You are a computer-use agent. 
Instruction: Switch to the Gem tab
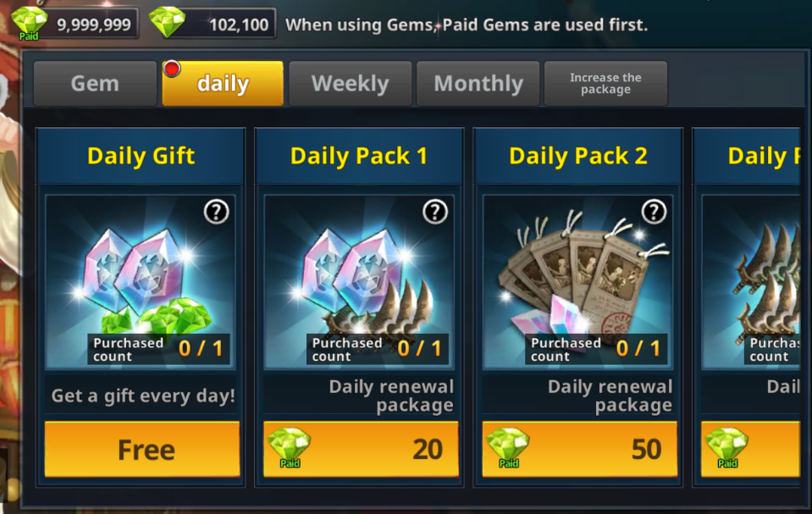[x=96, y=84]
